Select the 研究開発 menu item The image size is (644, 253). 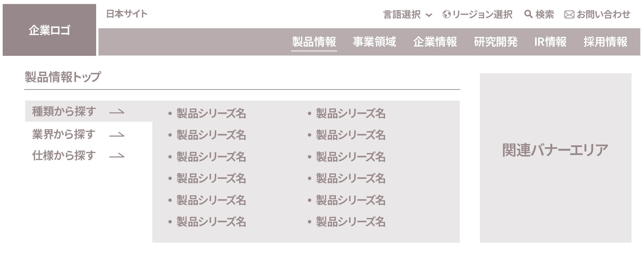coord(495,42)
